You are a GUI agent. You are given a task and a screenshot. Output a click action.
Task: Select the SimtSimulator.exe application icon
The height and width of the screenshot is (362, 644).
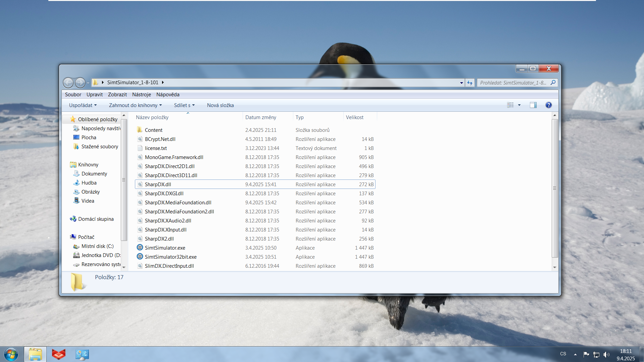pos(140,248)
